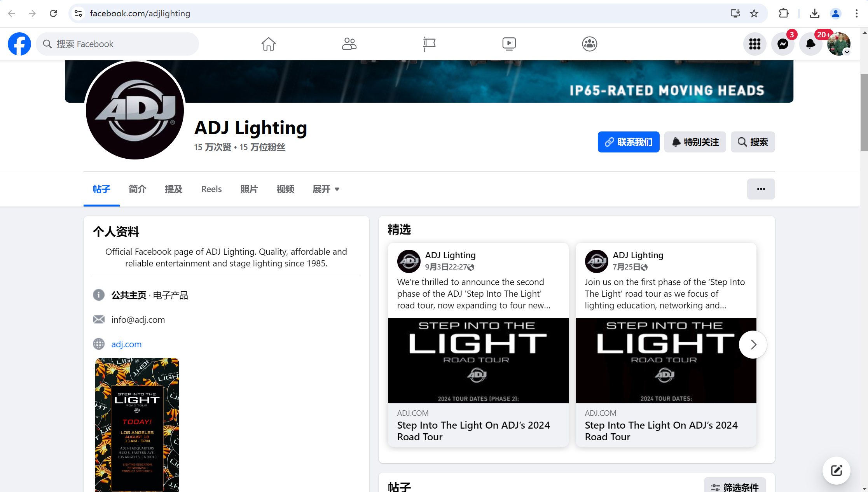This screenshot has height=492, width=868.
Task: Open the Pages flag icon
Action: (x=429, y=44)
